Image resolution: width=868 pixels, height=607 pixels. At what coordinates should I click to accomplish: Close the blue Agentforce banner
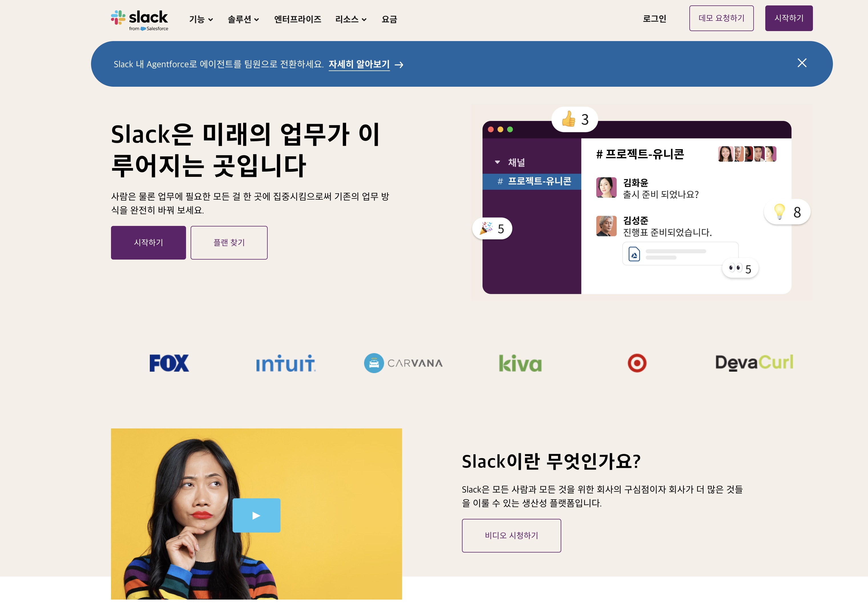[x=802, y=63]
